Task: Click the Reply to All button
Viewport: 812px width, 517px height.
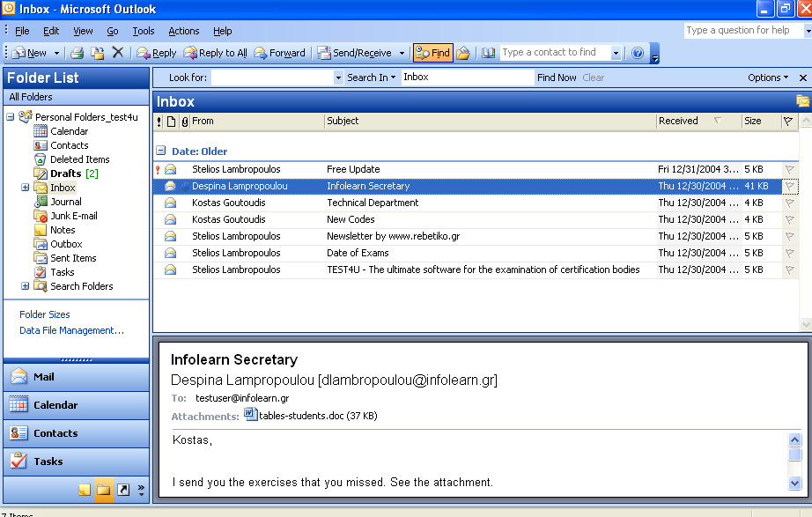Action: [216, 53]
